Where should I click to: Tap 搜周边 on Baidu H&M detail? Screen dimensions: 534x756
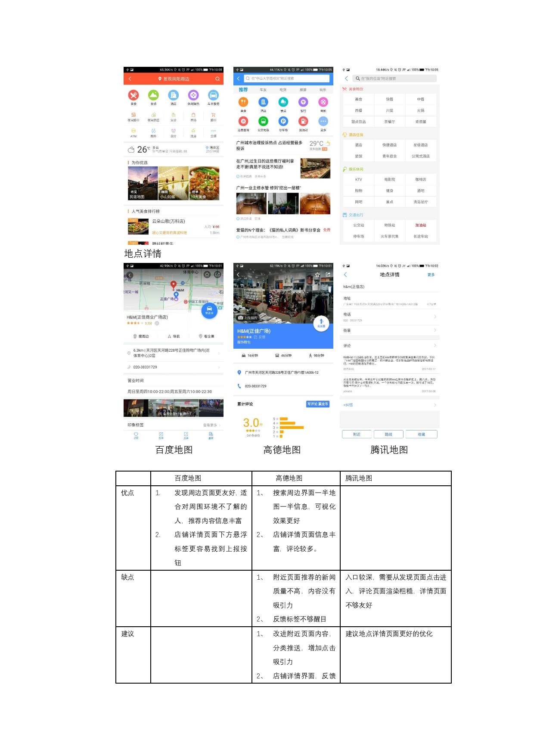coord(141,336)
